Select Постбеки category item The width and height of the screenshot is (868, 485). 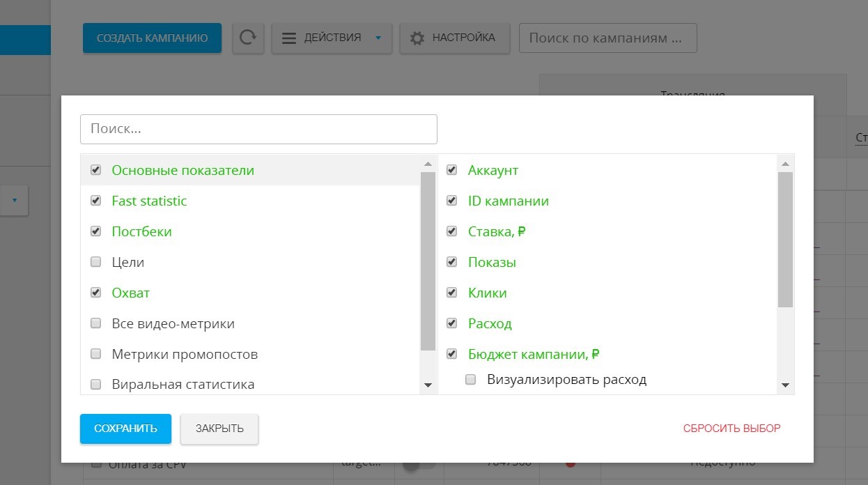[141, 231]
